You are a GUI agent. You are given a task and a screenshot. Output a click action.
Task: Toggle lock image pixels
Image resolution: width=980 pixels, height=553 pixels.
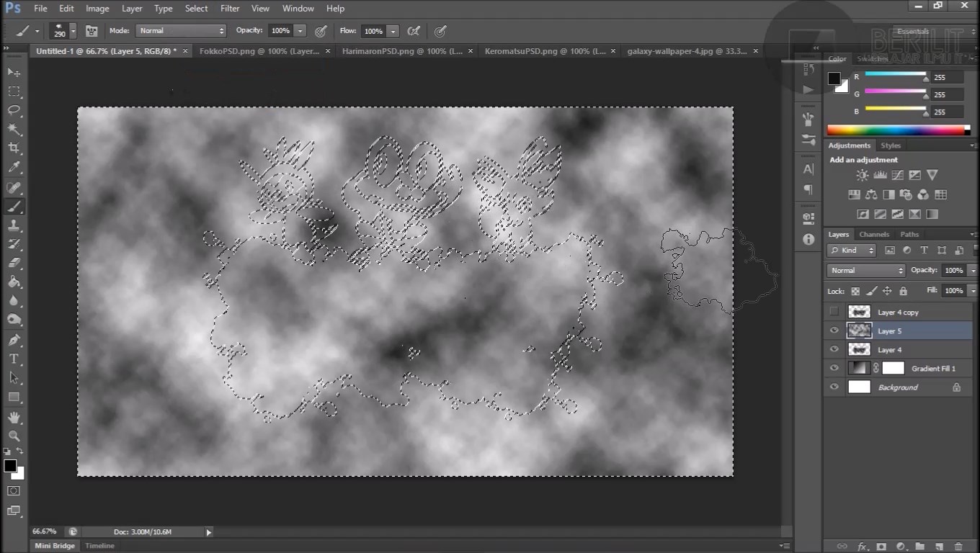click(871, 291)
